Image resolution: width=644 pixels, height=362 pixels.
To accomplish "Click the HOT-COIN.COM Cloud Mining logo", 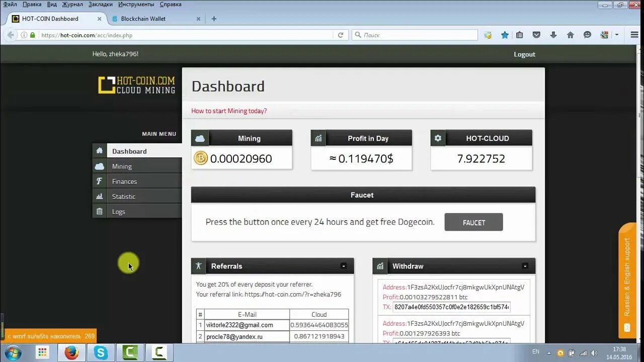I will pyautogui.click(x=137, y=85).
